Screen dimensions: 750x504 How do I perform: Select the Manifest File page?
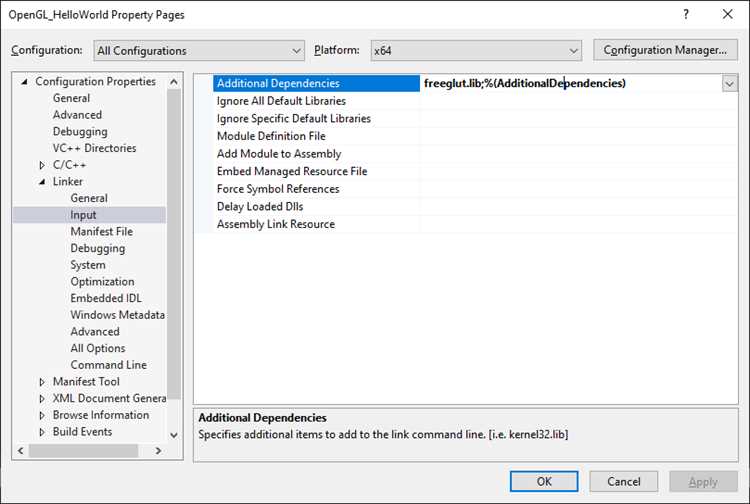pos(101,231)
